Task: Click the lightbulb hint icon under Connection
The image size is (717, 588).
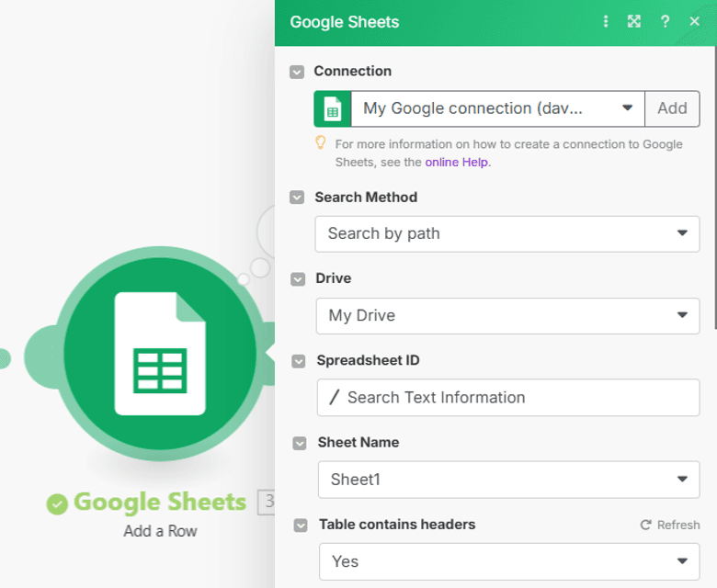Action: 321,143
